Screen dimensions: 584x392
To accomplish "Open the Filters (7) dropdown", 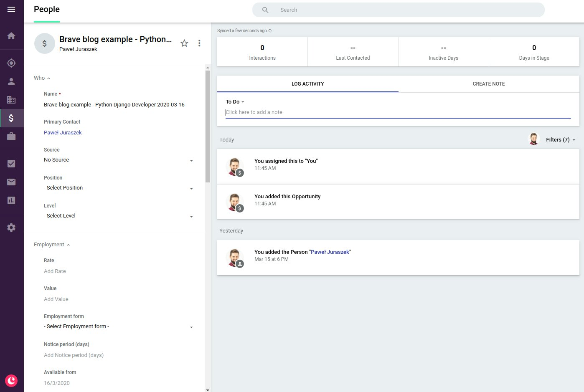I will [x=560, y=140].
